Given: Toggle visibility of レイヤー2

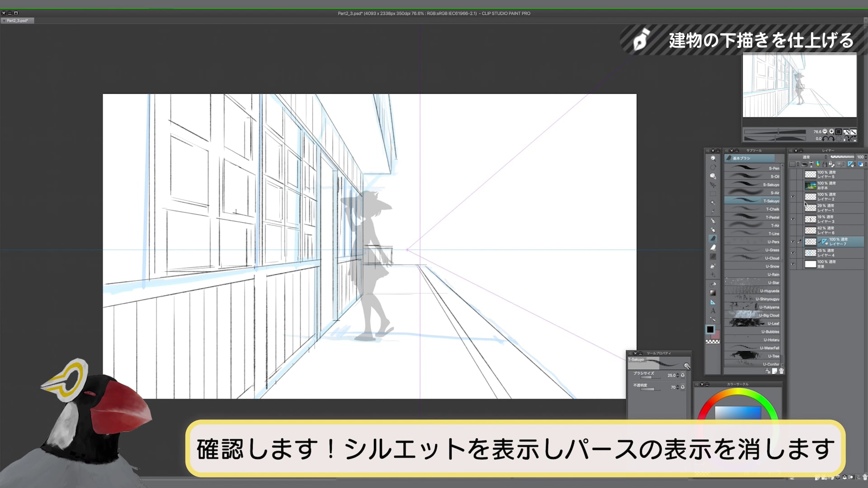Looking at the screenshot, I should (793, 197).
